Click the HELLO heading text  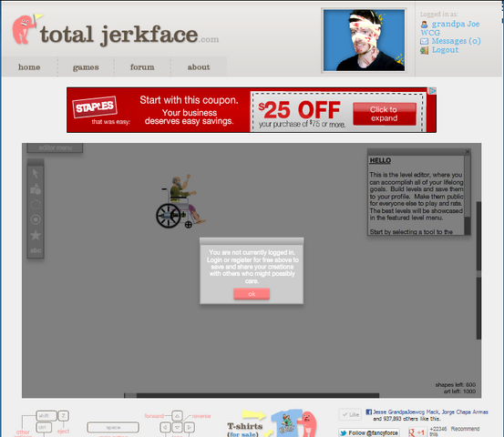click(380, 160)
